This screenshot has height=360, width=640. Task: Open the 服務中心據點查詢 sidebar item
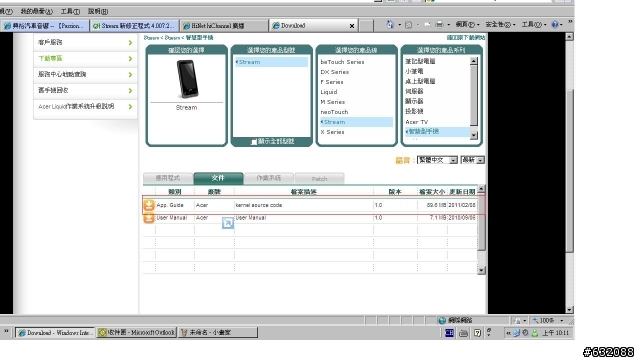coord(85,74)
